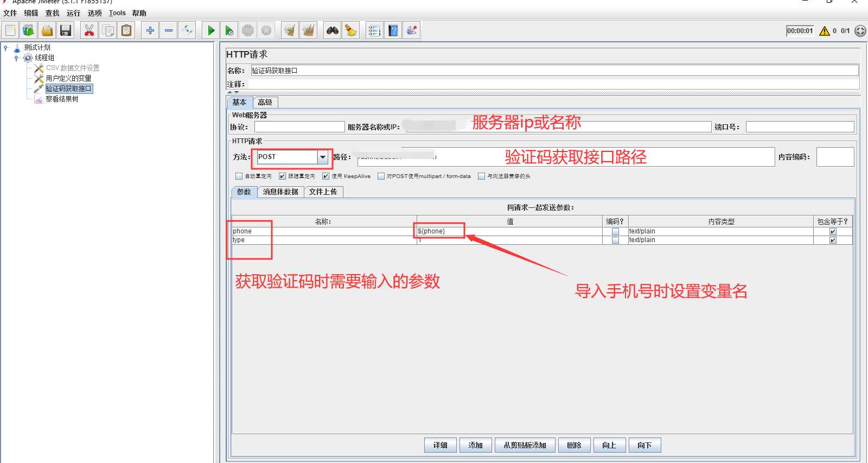This screenshot has height=463, width=868.
Task: Collapse the 测试计划 tree node
Action: [x=6, y=48]
